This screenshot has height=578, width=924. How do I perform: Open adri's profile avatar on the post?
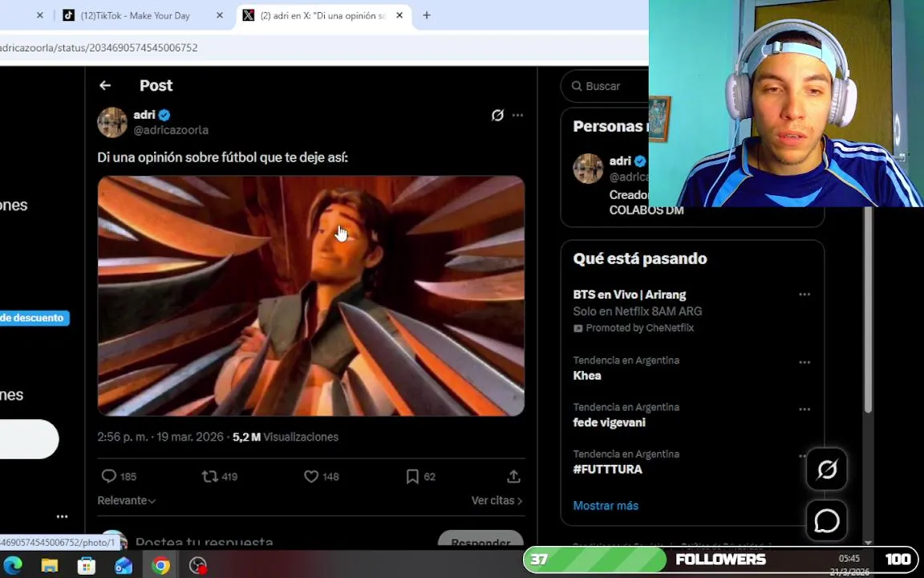(x=112, y=122)
